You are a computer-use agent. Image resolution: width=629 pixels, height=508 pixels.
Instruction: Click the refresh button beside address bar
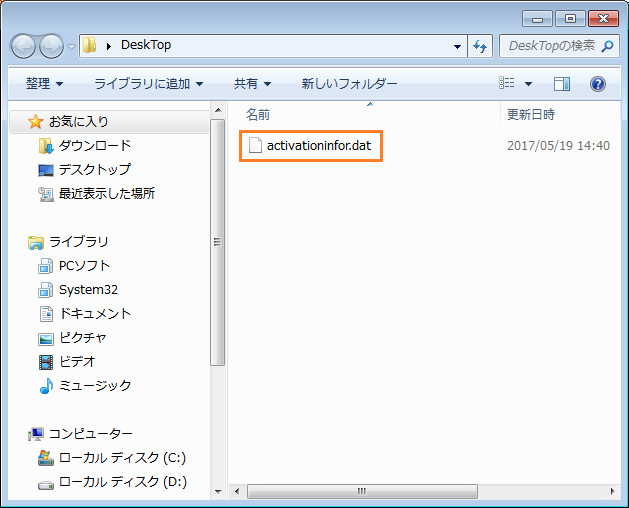tap(480, 46)
